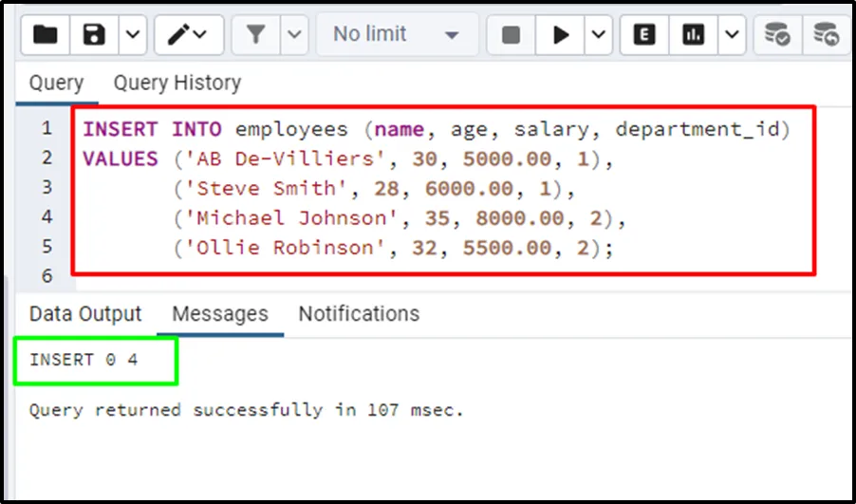
Task: Open the Notifications tab
Action: tap(359, 314)
